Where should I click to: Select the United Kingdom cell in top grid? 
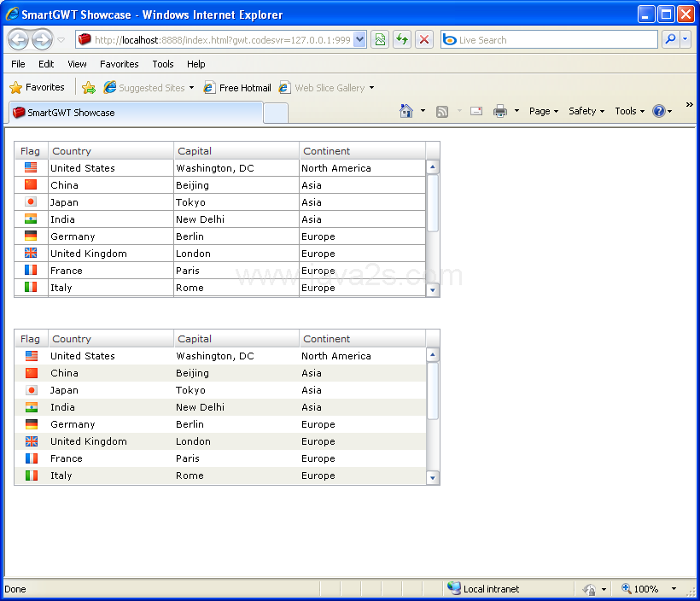pyautogui.click(x=111, y=254)
